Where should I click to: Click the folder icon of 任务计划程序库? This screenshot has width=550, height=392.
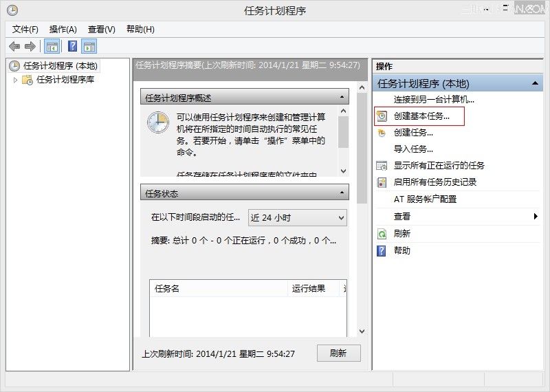pyautogui.click(x=27, y=80)
